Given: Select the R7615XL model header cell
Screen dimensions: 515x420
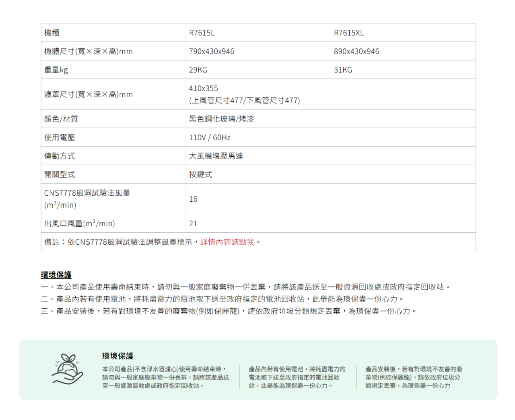Looking at the screenshot, I should pos(403,33).
